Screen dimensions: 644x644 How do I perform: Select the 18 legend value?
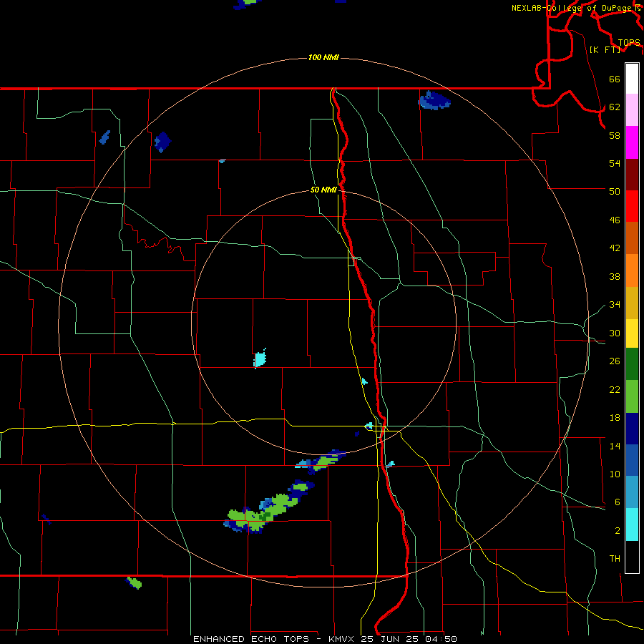(615, 418)
